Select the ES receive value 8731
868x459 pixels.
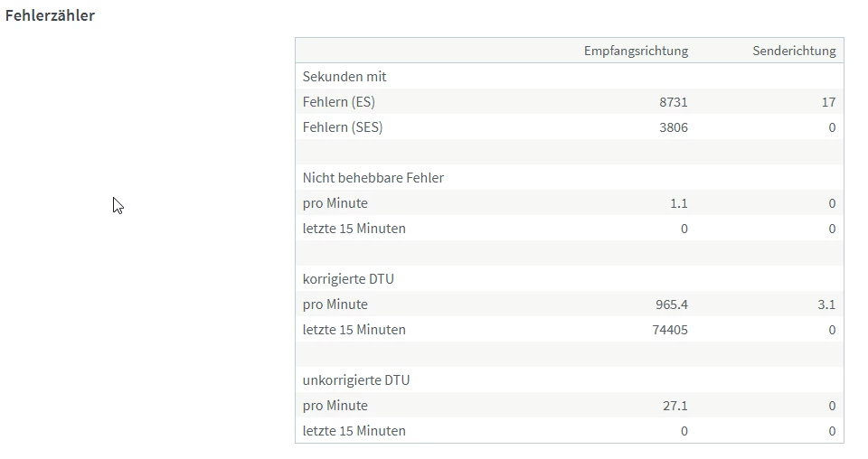tap(674, 102)
